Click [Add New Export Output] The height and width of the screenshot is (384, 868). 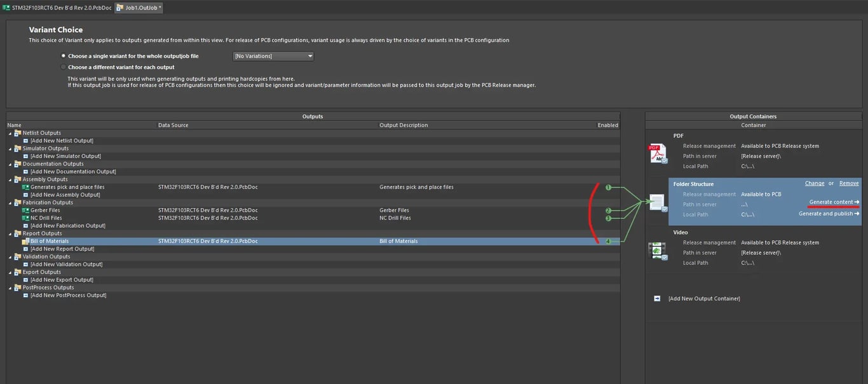(x=62, y=280)
